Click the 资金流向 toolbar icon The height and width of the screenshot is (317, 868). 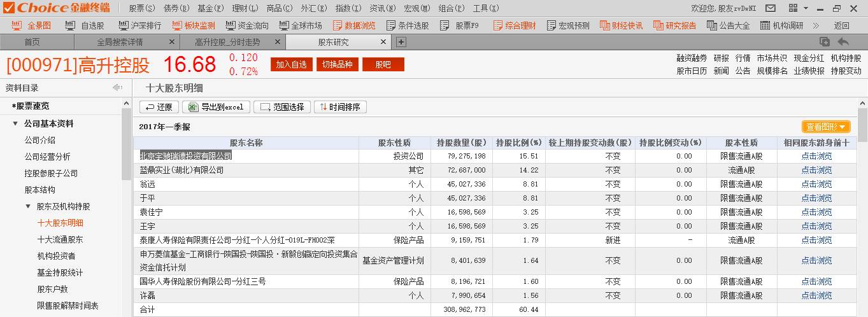246,26
